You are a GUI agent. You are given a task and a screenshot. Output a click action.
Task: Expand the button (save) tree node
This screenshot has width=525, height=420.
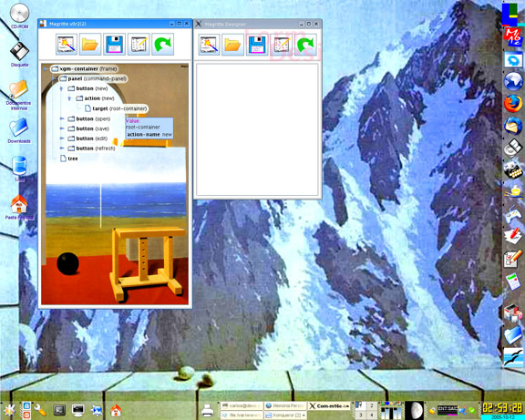tap(62, 128)
